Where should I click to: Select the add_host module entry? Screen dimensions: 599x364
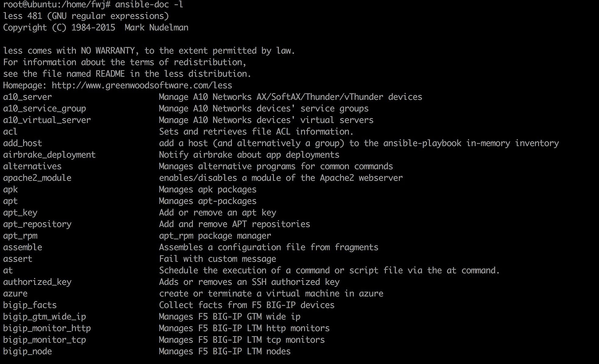[x=23, y=143]
